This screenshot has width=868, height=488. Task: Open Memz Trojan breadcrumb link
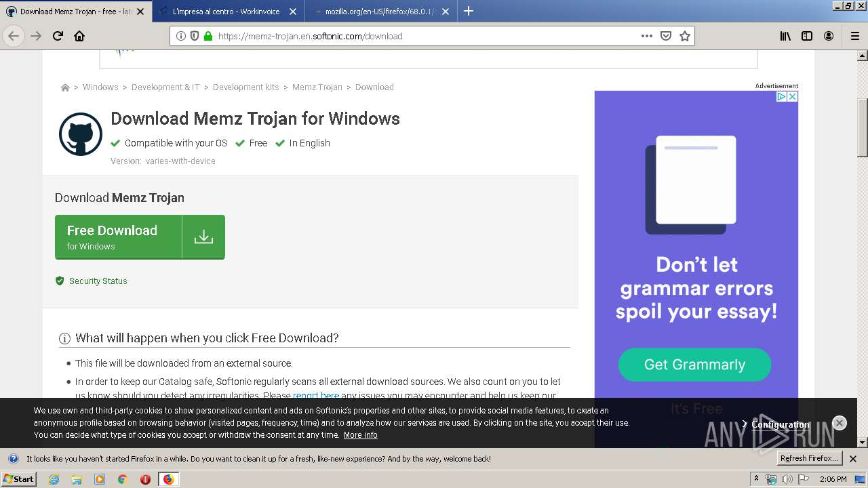click(x=317, y=87)
